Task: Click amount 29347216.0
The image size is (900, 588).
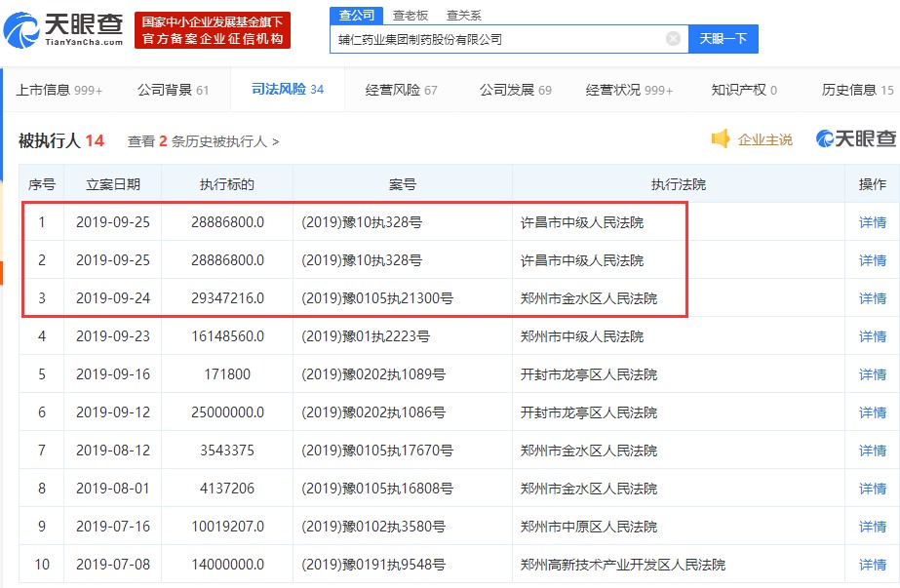Action: pyautogui.click(x=227, y=298)
